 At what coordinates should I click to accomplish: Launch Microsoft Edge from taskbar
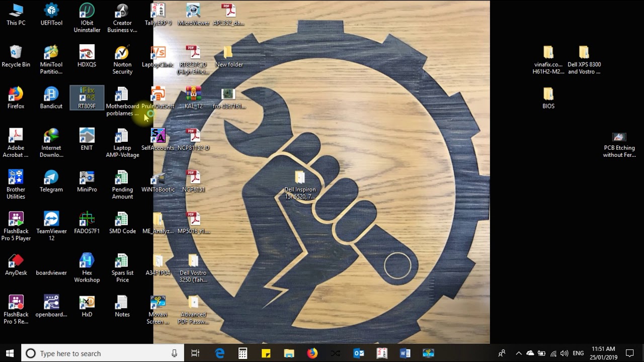point(220,353)
